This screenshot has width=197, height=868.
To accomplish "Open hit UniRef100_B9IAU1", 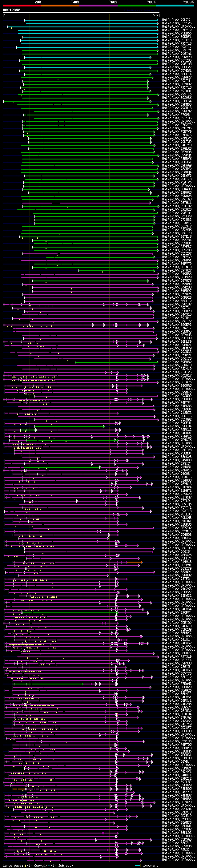I will click(177, 91).
